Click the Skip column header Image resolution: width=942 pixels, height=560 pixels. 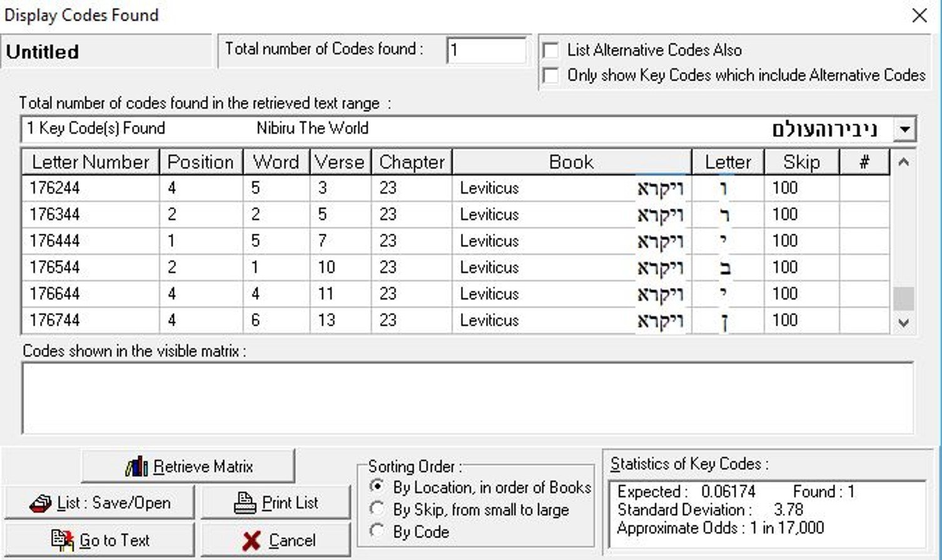click(801, 162)
